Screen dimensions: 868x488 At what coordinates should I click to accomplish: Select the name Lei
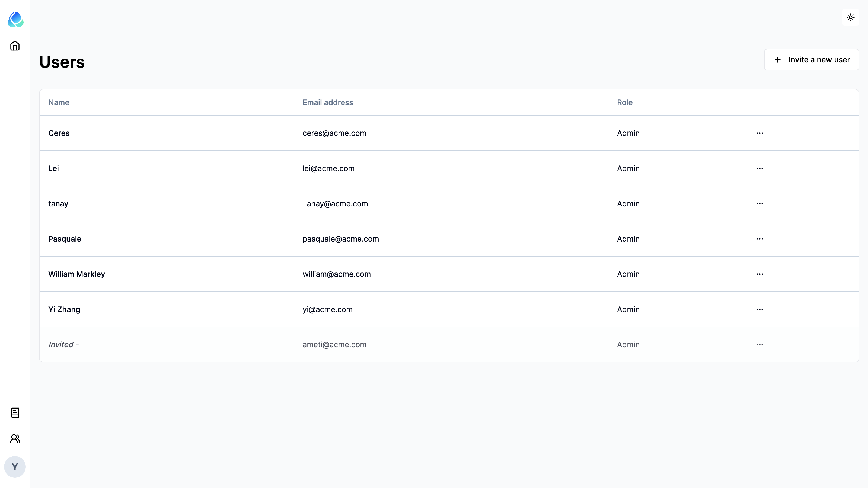[53, 168]
